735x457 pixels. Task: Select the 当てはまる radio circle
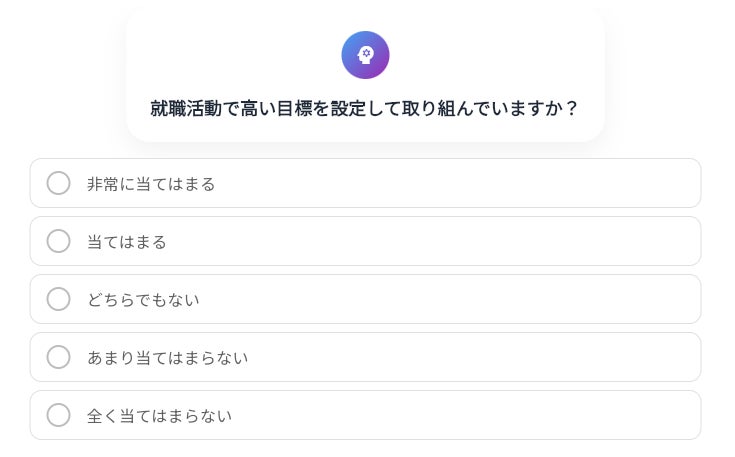[x=59, y=241]
